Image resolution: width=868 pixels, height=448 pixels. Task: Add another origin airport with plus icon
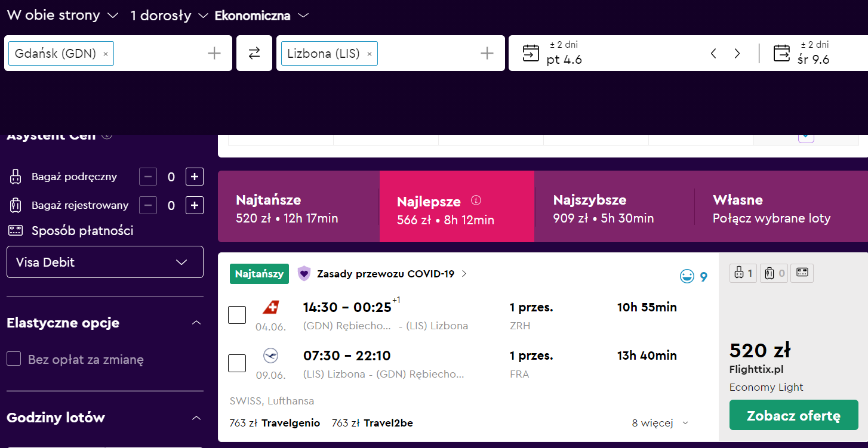214,54
